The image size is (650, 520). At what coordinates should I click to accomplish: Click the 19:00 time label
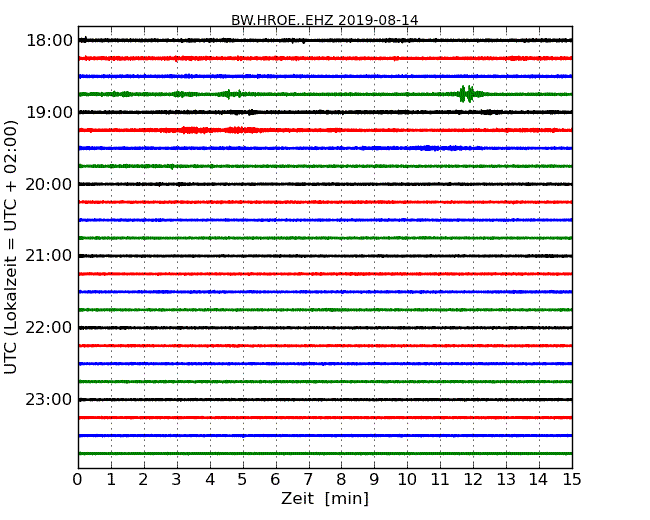(49, 112)
